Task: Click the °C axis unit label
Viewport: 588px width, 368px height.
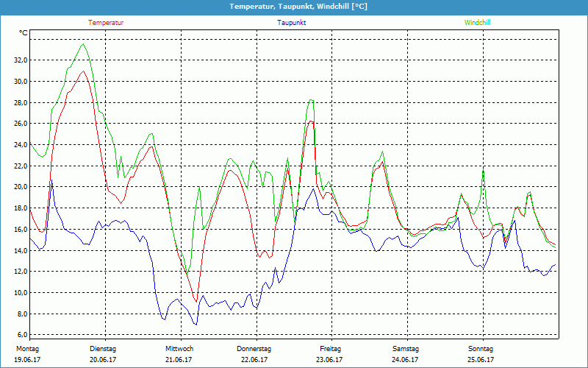Action: pyautogui.click(x=24, y=33)
